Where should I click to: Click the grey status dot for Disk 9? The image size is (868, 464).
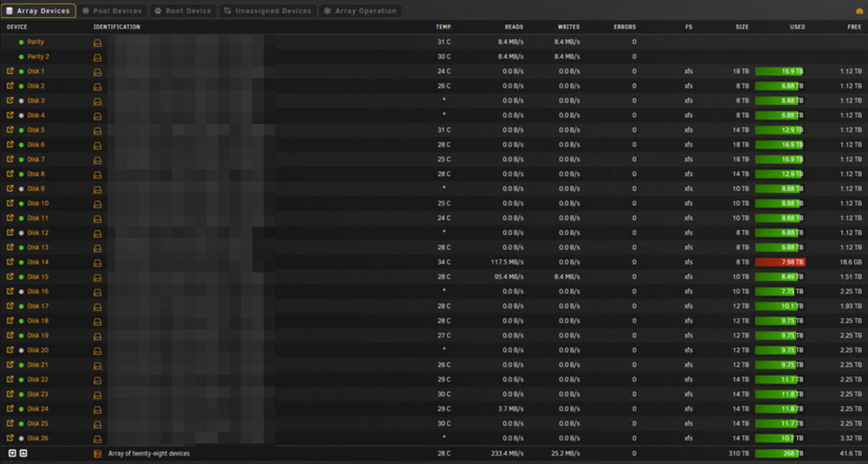coord(21,188)
